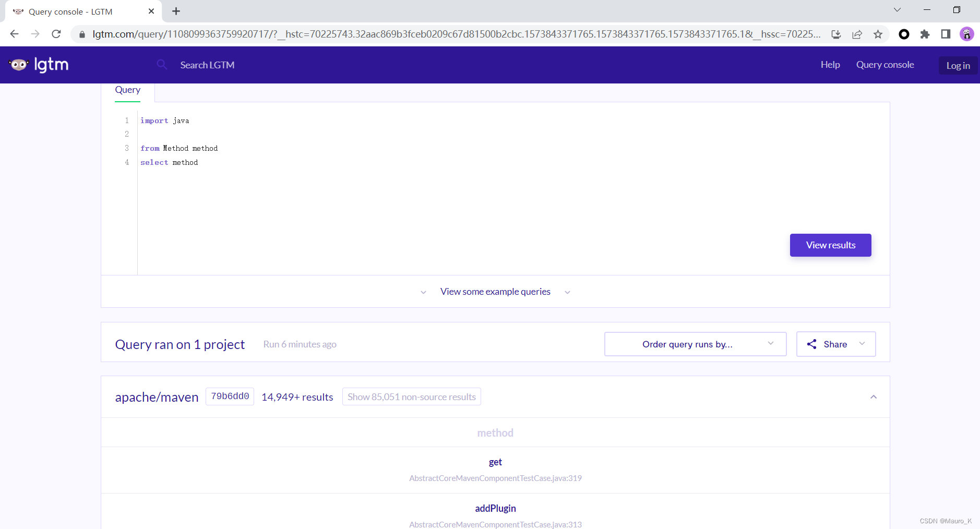Open the addPlugin method result
Screen dimensions: 980x529
click(495, 509)
